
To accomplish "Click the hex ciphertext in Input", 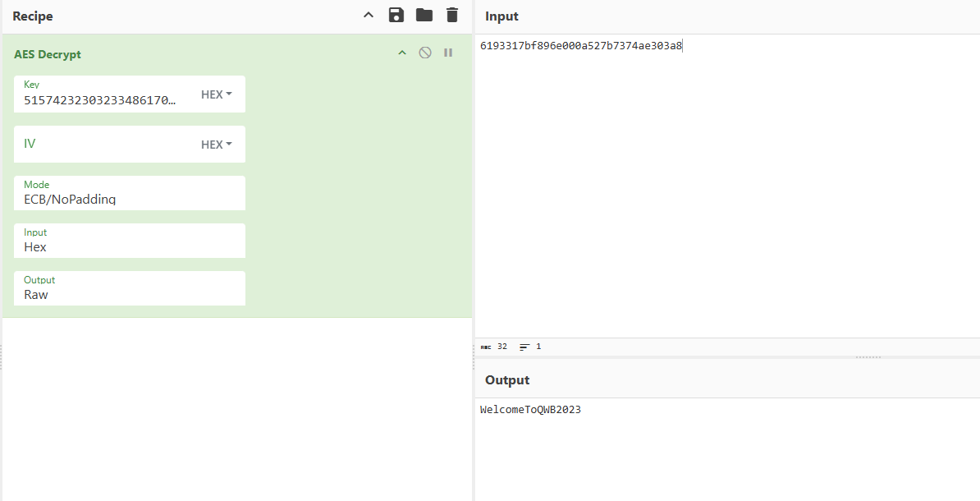I will pos(580,46).
